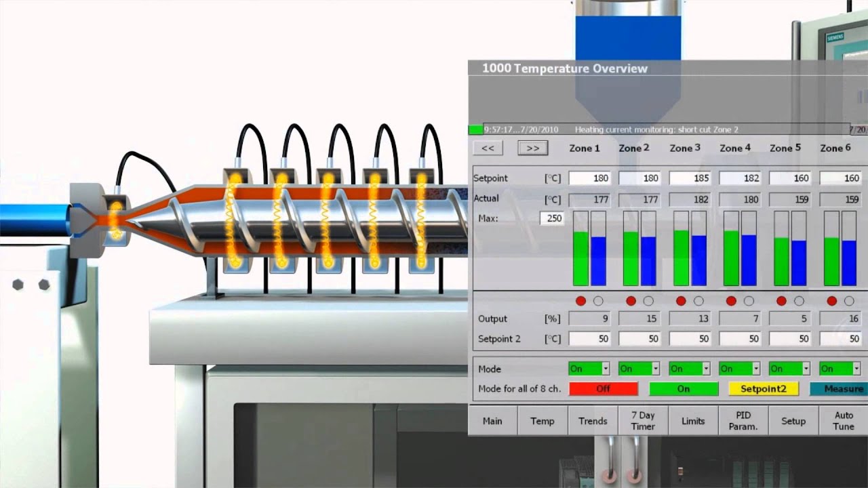Expand Zone 1 Mode dropdown
Screen dimensions: 868x488
[x=606, y=369]
